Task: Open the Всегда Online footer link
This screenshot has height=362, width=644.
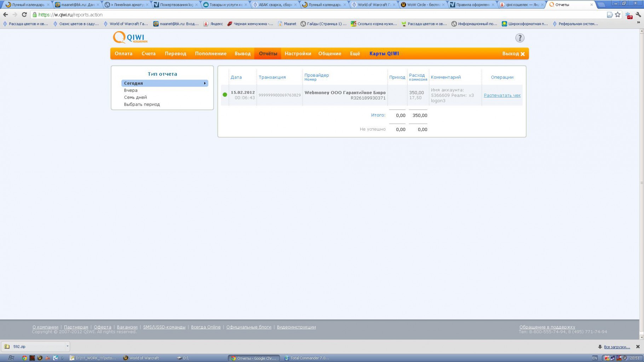Action: pyautogui.click(x=206, y=327)
